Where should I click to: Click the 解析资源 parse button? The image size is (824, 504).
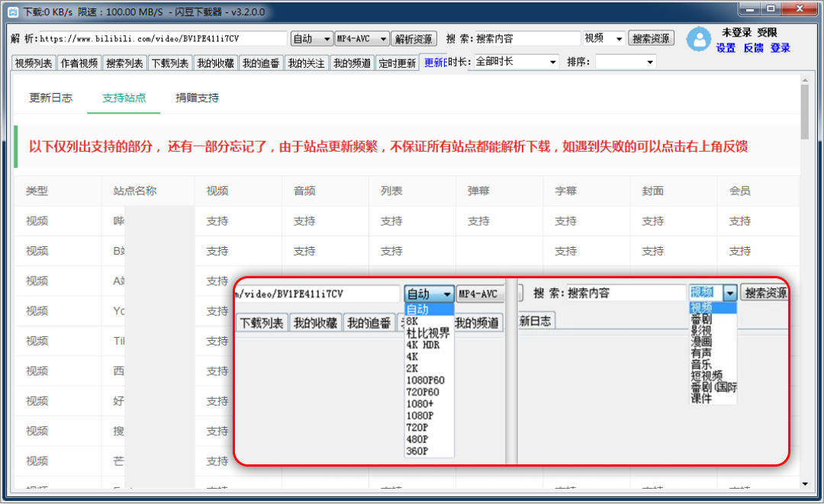tap(414, 37)
